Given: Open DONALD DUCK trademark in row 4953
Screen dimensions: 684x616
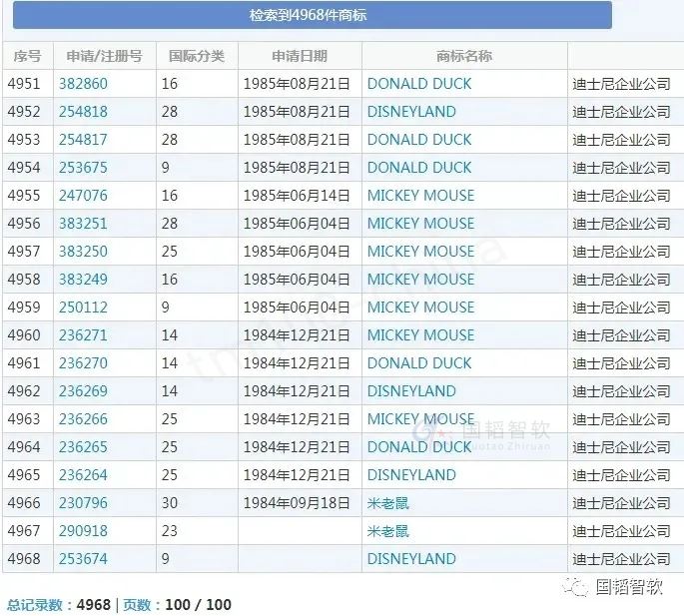Looking at the screenshot, I should click(419, 139).
